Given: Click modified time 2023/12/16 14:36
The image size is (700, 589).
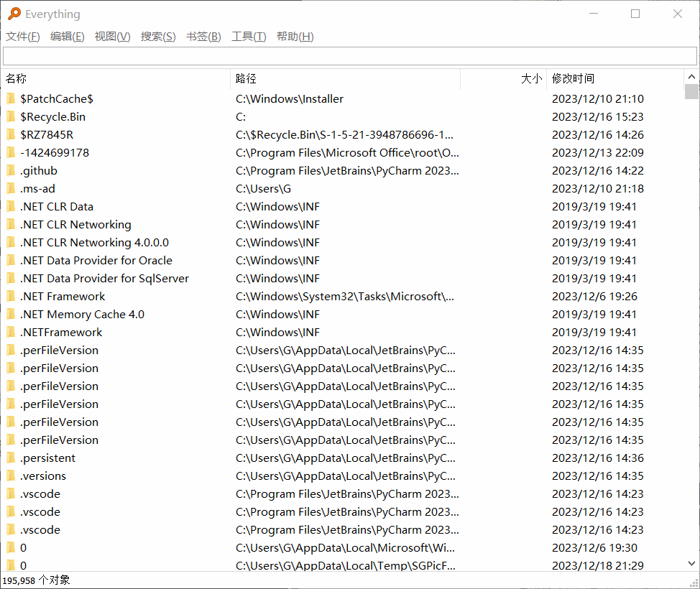Looking at the screenshot, I should tap(598, 458).
